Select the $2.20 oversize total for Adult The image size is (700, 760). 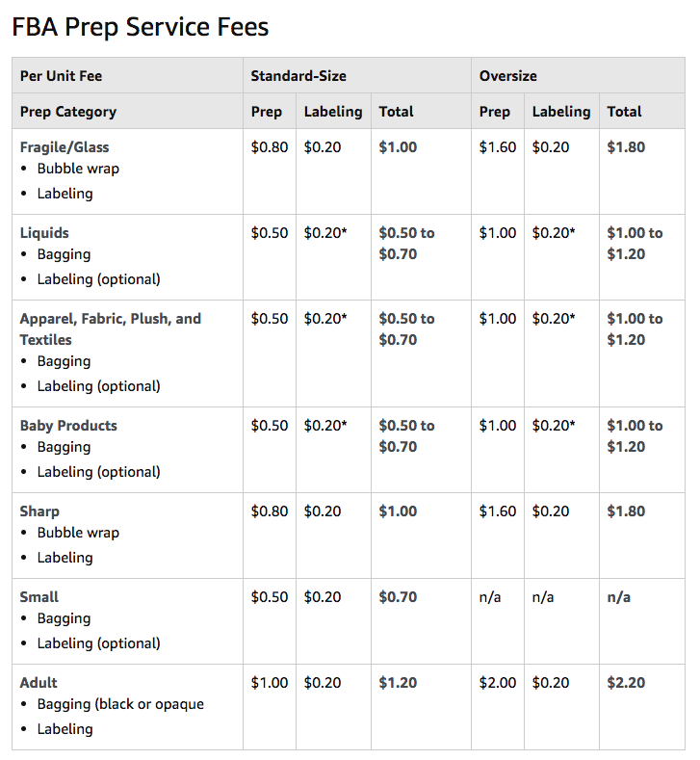[626, 683]
